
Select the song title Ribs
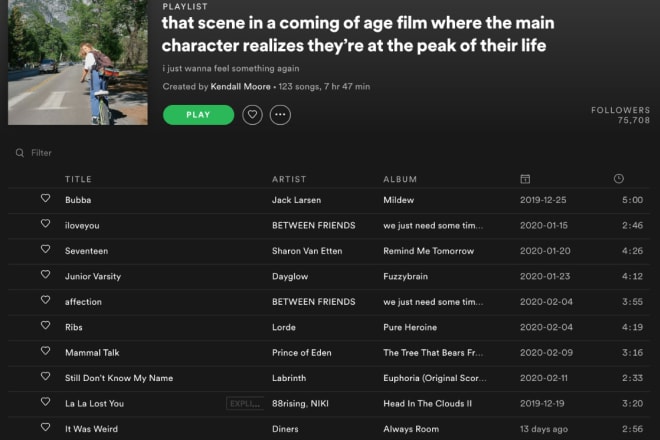coord(74,327)
